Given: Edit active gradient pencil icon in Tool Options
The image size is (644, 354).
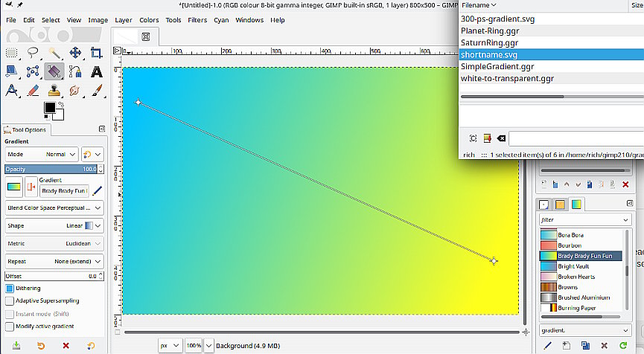Looking at the screenshot, I should pos(98,190).
